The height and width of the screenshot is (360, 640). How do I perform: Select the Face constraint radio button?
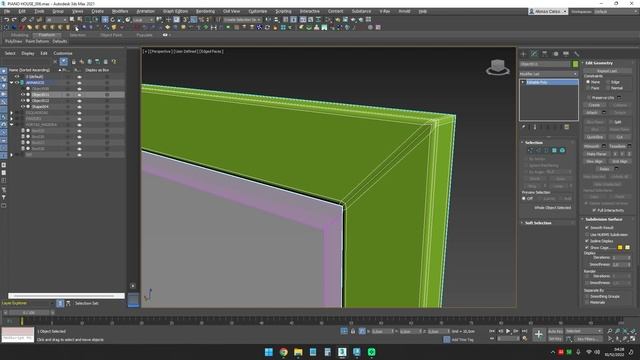pyautogui.click(x=588, y=88)
